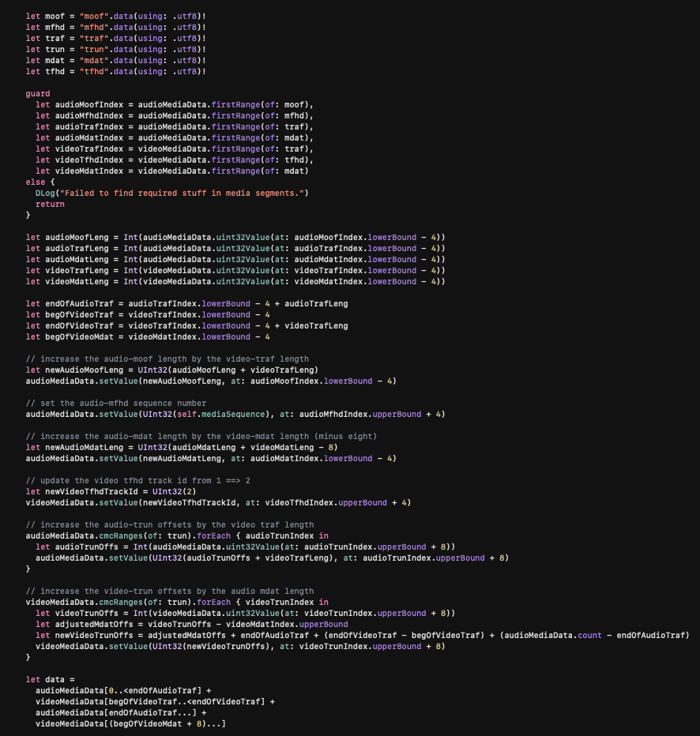Click the 'let audioMfhdIndex' guard line

tap(175, 116)
